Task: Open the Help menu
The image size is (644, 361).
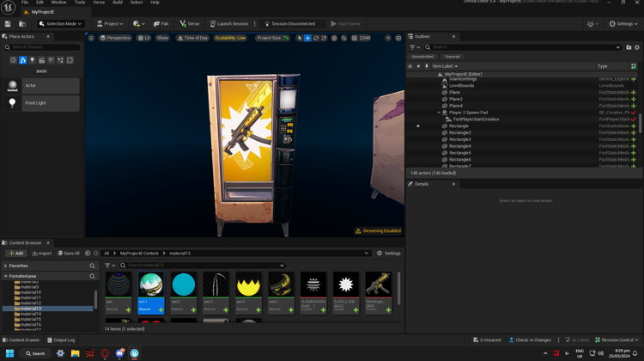Action: click(x=155, y=3)
